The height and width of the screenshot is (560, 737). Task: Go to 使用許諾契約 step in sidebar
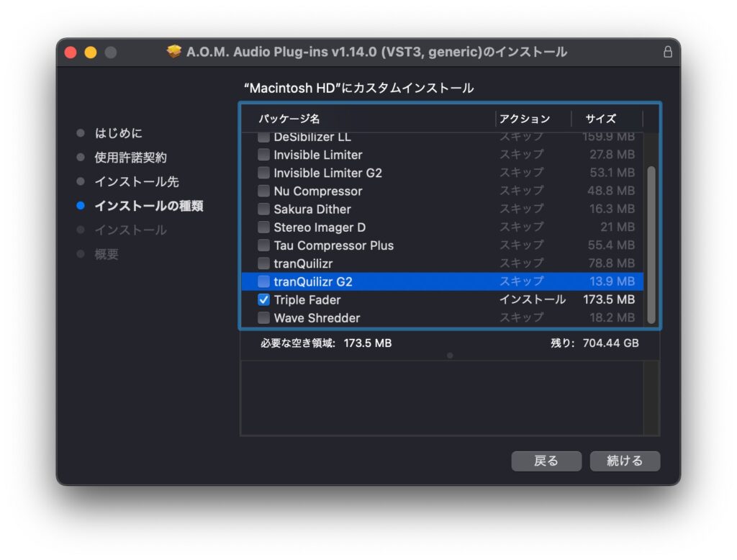[130, 157]
